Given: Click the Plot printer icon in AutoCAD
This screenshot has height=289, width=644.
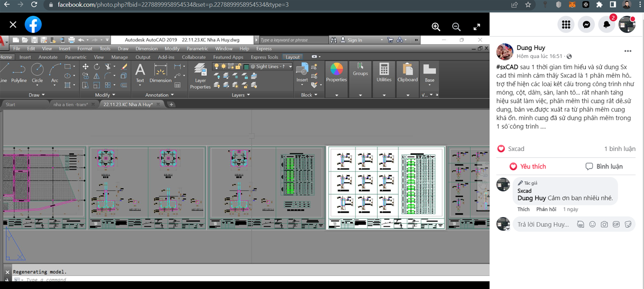Looking at the screenshot, I should pos(72,40).
